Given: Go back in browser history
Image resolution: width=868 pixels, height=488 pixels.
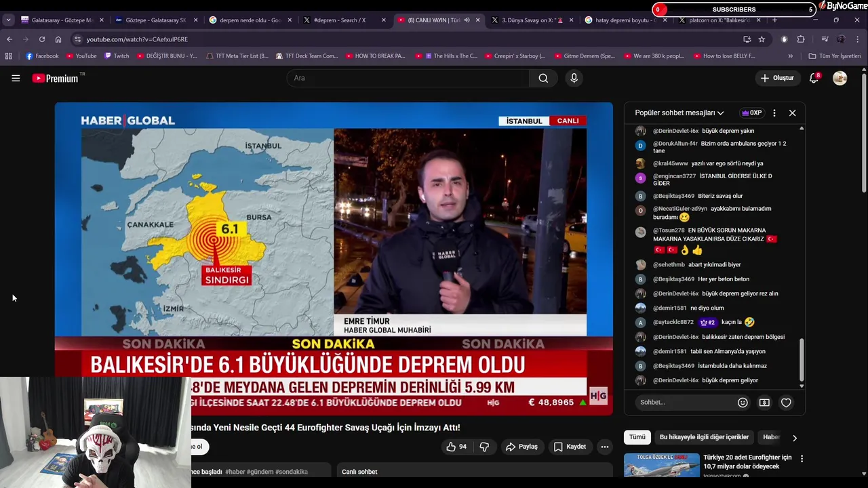Looking at the screenshot, I should click(x=9, y=39).
